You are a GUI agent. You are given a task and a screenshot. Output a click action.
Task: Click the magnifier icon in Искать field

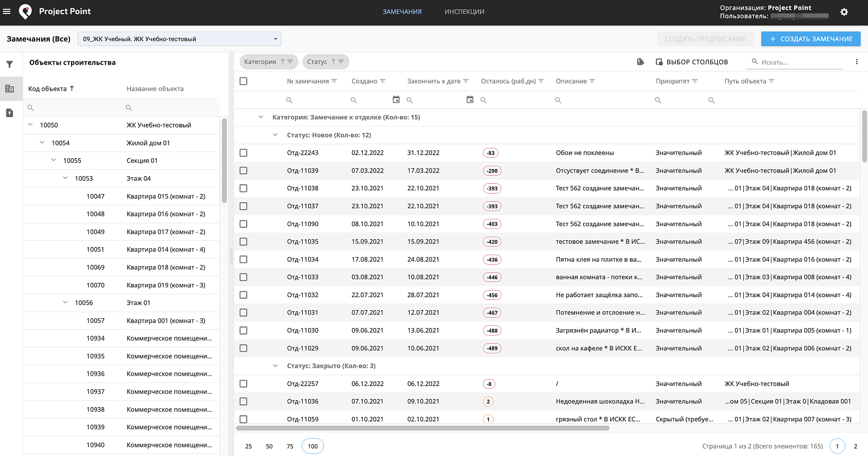pos(755,62)
